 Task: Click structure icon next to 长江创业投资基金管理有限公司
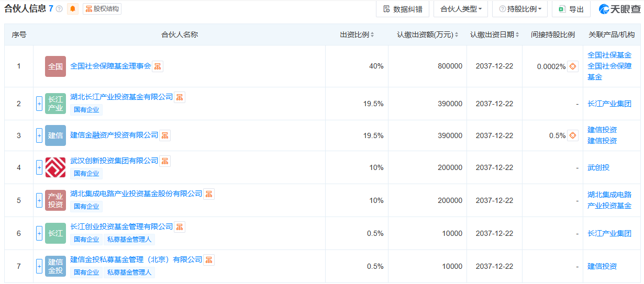click(x=180, y=227)
